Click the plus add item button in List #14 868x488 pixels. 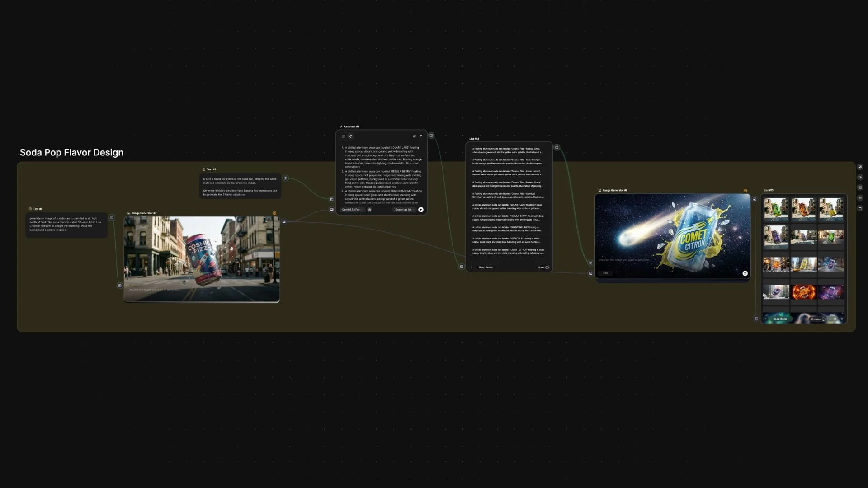[471, 267]
